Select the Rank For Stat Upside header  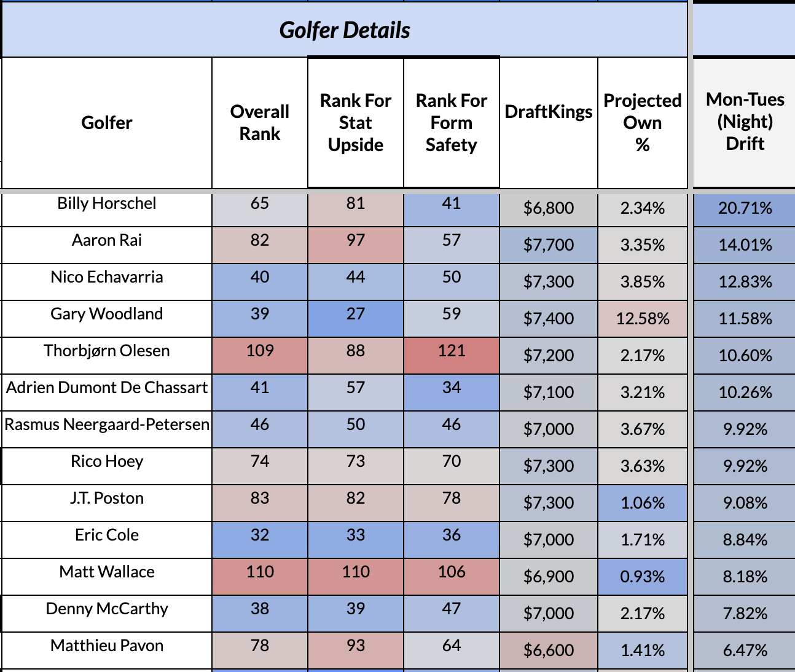click(355, 123)
